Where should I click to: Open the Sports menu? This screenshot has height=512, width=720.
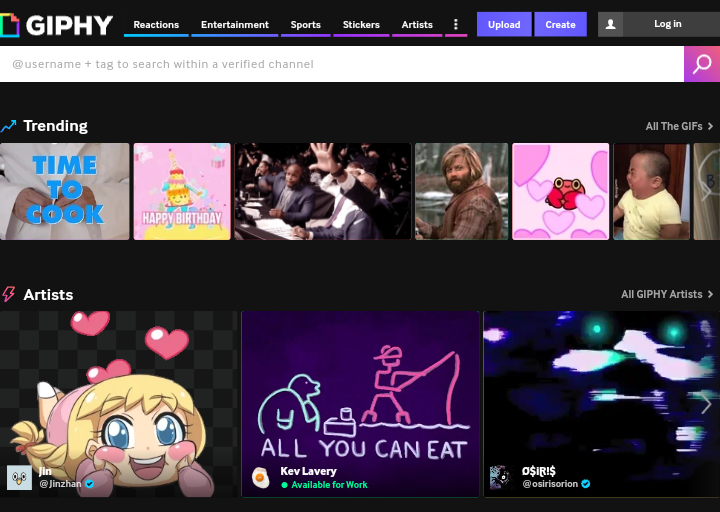[305, 25]
